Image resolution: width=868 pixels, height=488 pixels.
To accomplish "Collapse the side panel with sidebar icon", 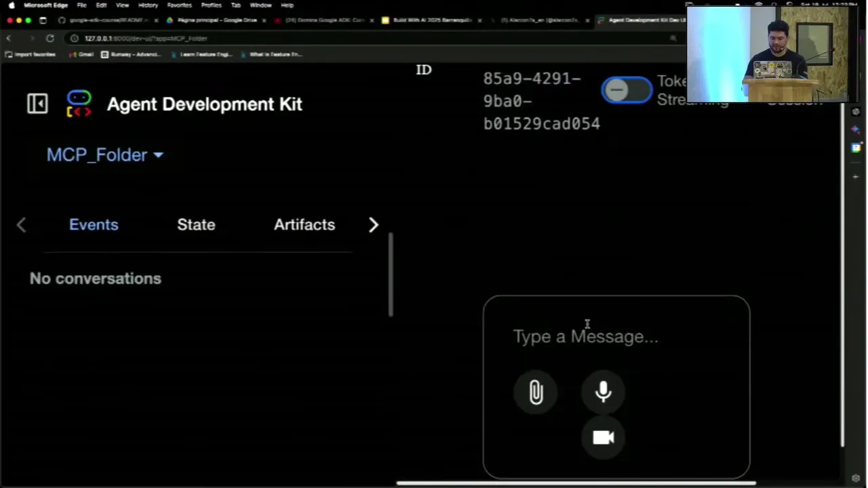I will pos(37,104).
